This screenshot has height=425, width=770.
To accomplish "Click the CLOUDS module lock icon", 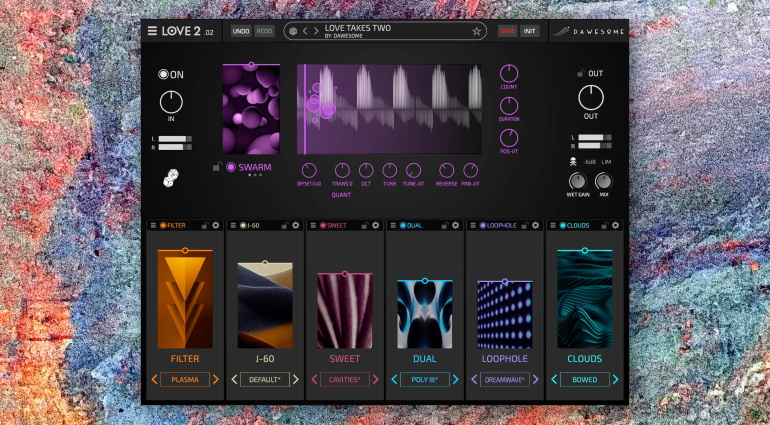I will 602,226.
